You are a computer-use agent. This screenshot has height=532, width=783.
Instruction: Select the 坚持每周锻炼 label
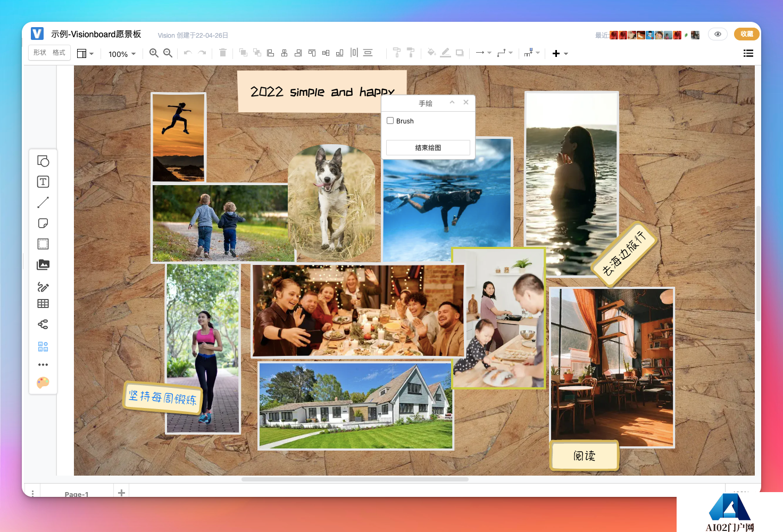(x=163, y=397)
